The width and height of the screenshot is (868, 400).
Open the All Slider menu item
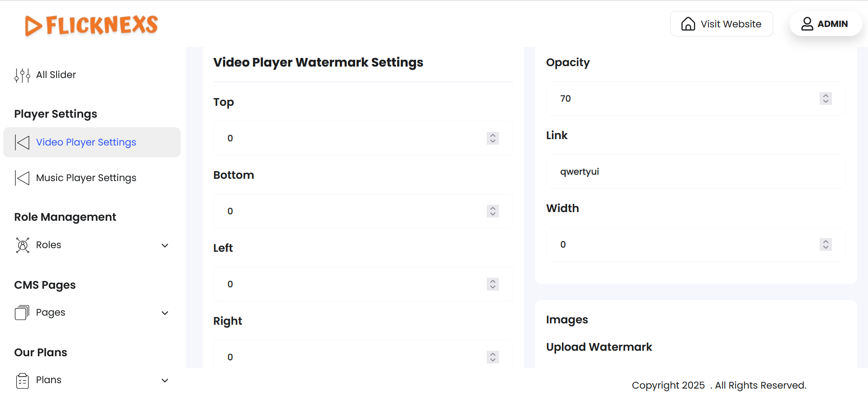tap(56, 75)
